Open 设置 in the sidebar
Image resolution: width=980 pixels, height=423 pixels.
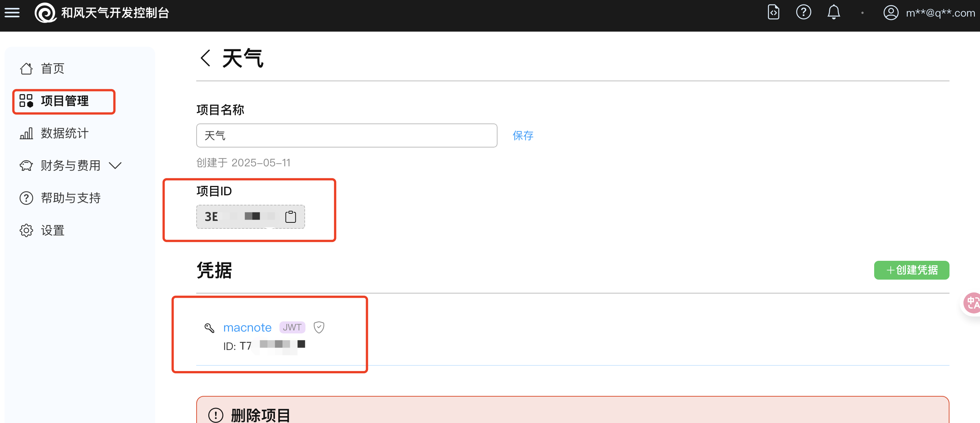point(52,230)
